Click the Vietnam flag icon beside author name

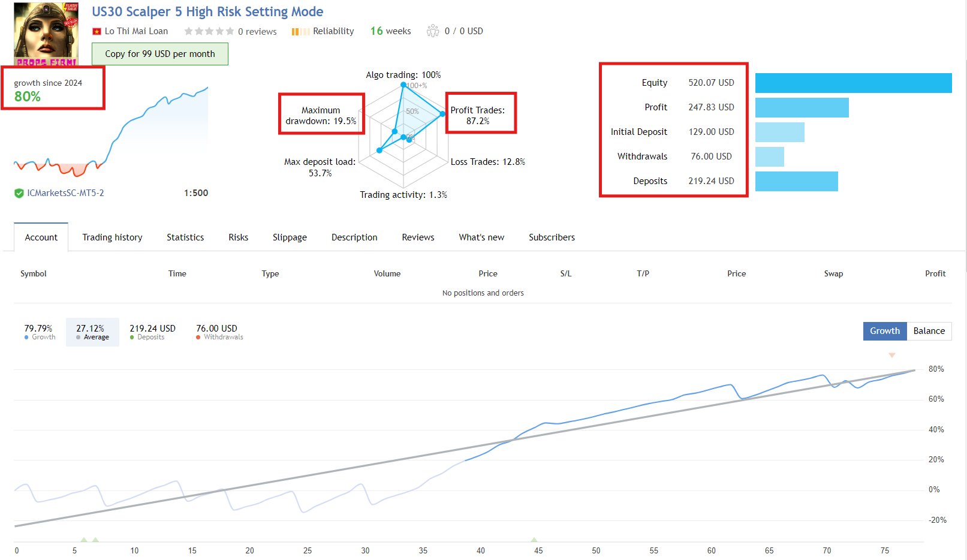[97, 31]
